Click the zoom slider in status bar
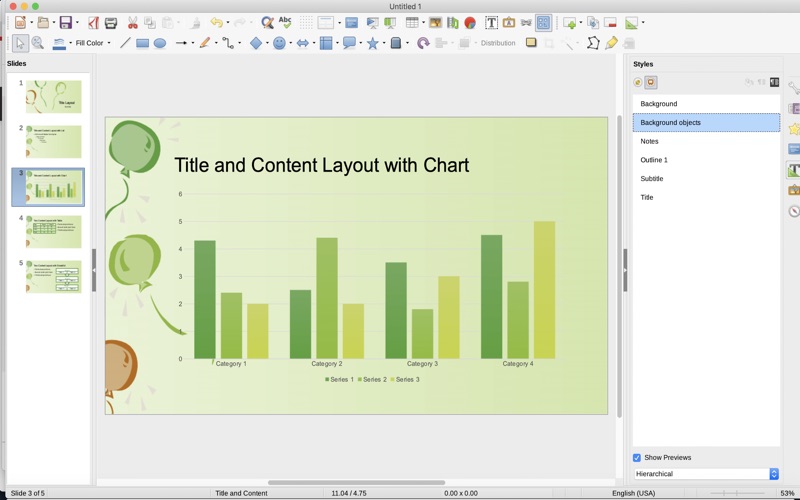 tap(737, 493)
